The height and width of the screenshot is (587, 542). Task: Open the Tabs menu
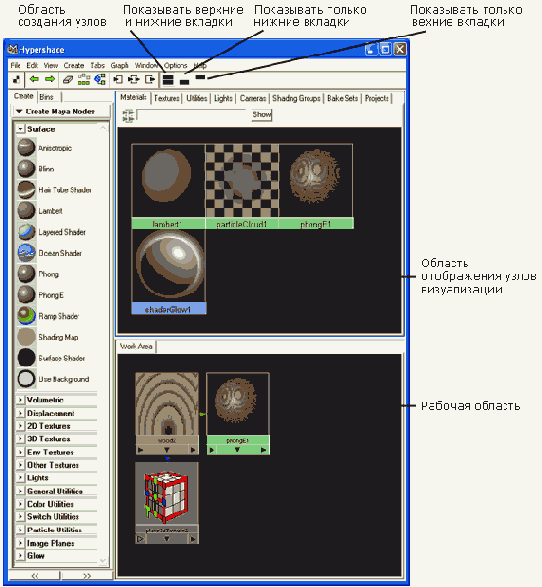click(x=97, y=66)
